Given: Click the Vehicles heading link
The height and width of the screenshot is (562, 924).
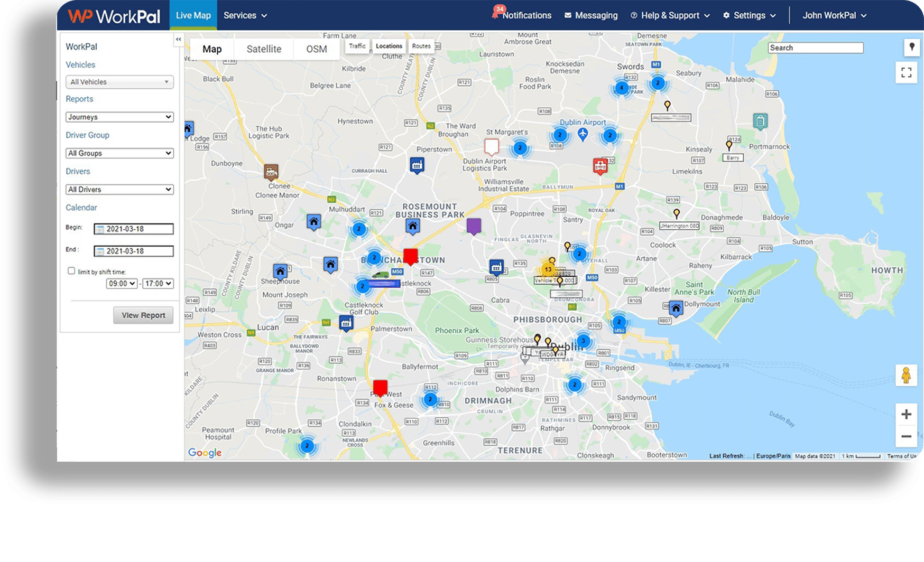Looking at the screenshot, I should (80, 65).
